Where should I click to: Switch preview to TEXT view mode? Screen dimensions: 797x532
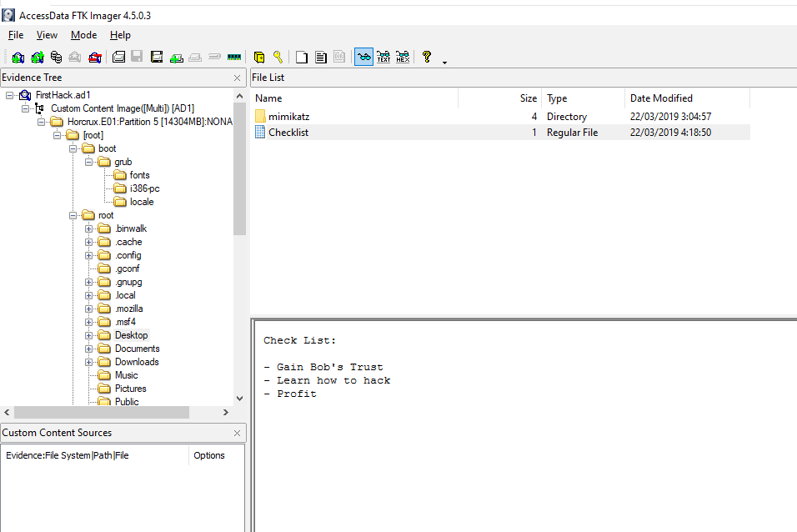[383, 58]
